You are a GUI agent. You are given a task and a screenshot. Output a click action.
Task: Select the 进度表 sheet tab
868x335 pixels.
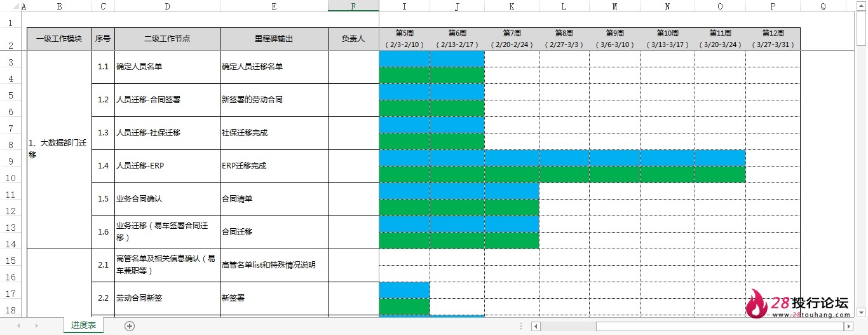tap(83, 325)
